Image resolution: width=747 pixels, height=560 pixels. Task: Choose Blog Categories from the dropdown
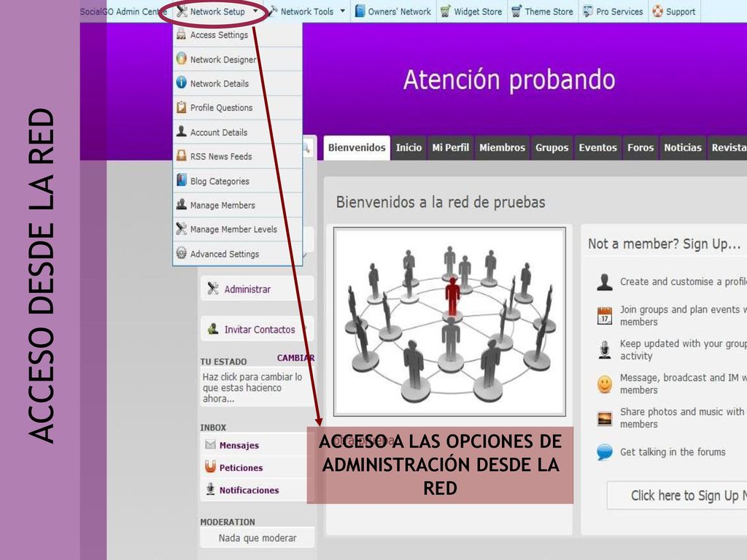pos(238,181)
